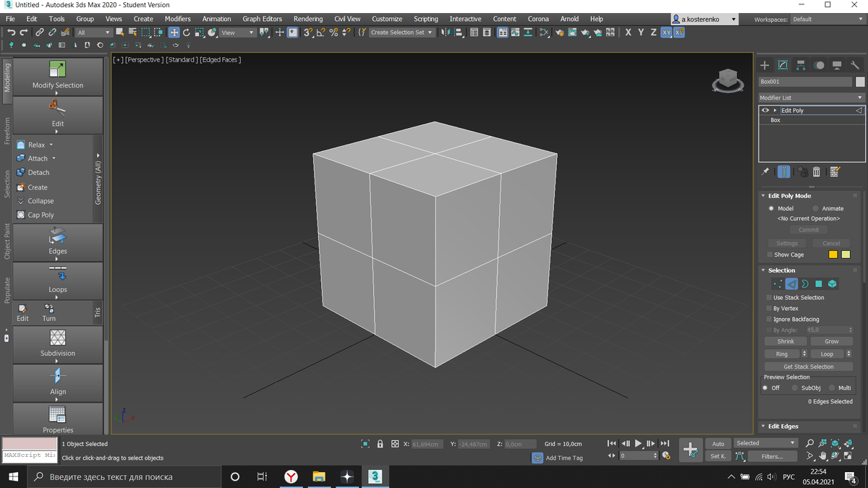Viewport: 868px width, 488px height.
Task: Enable the Show Cage checkbox
Action: click(770, 255)
